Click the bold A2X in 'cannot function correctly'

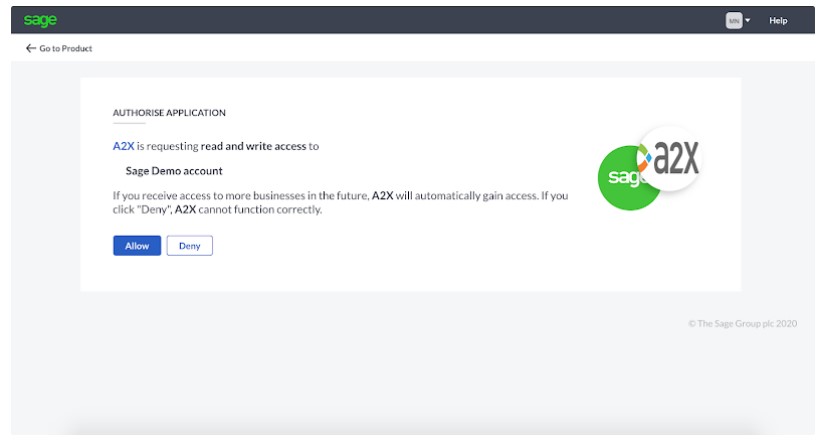(x=185, y=210)
